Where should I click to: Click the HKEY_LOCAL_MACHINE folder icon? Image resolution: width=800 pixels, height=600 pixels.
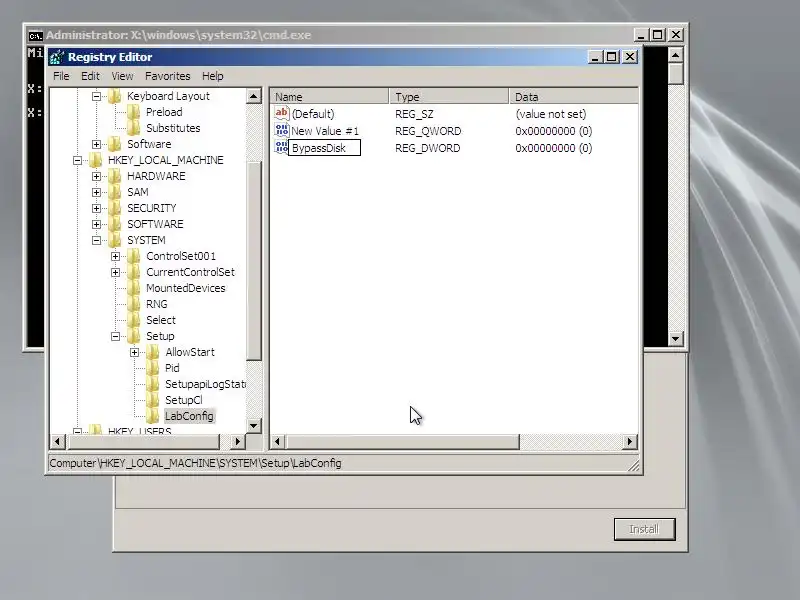(x=96, y=160)
